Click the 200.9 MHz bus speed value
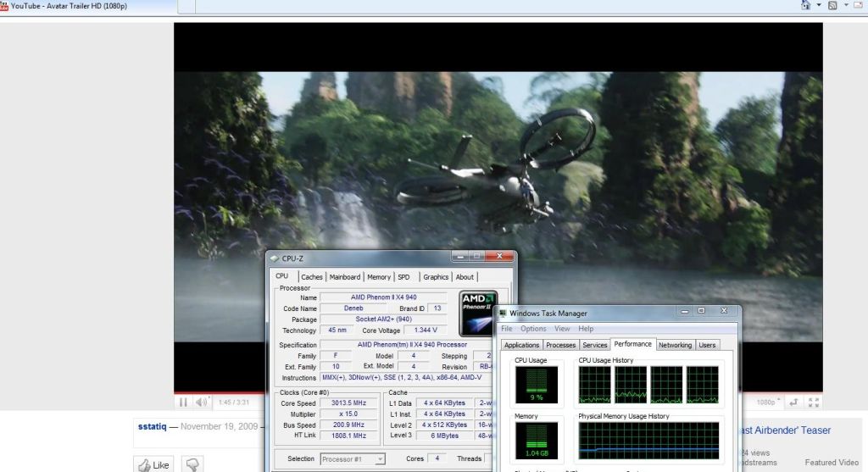The image size is (868, 472). coord(348,425)
